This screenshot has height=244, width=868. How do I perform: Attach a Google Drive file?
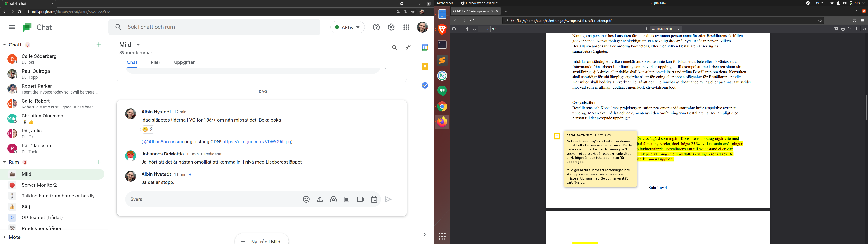[x=333, y=199]
